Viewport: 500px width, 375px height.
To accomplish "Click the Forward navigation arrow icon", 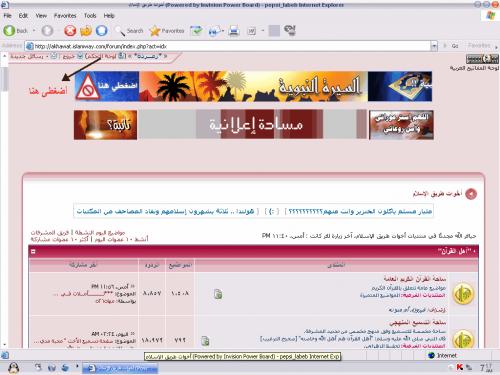I will (47, 31).
